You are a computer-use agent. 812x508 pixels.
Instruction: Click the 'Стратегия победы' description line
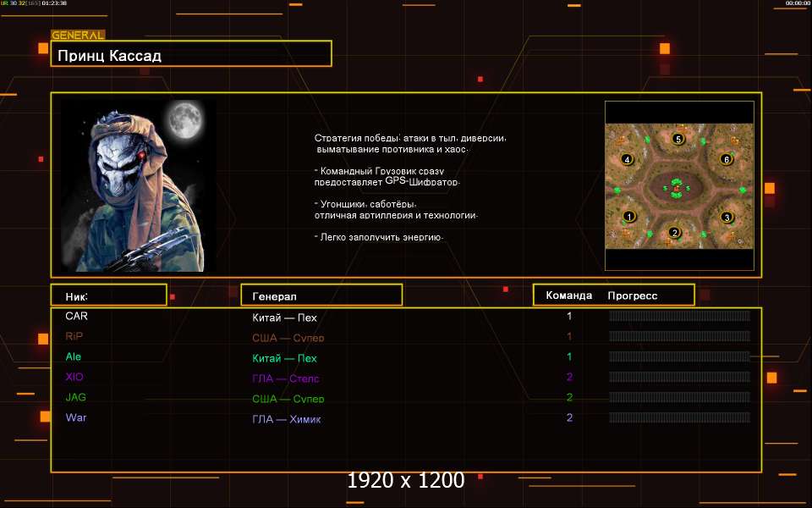pos(410,138)
